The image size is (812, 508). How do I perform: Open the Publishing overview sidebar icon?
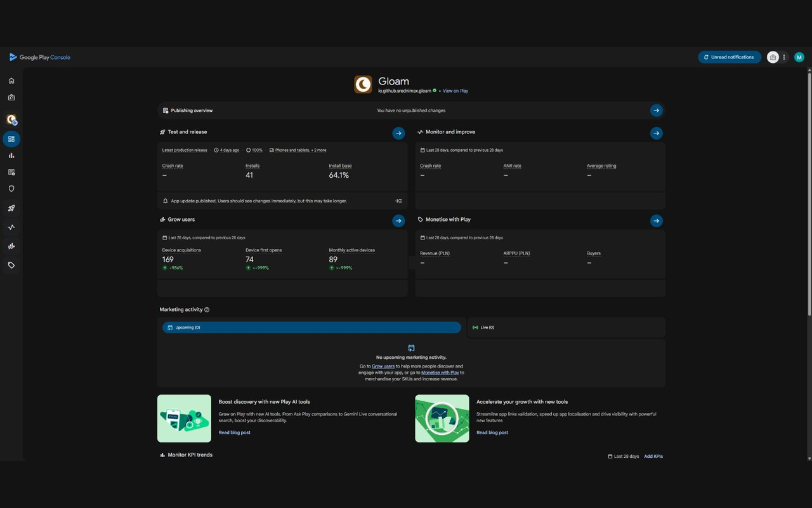11,172
